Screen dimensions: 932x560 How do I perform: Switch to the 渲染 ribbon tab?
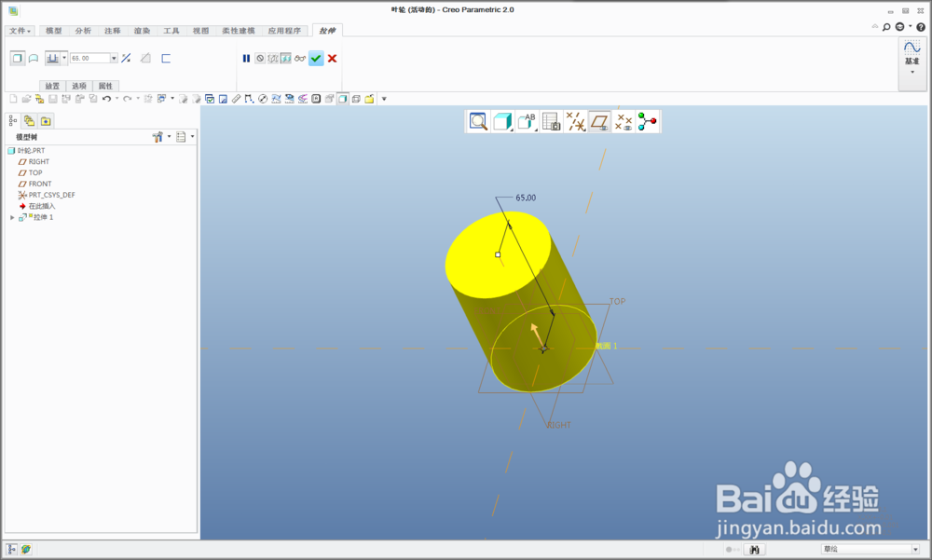[x=142, y=31]
